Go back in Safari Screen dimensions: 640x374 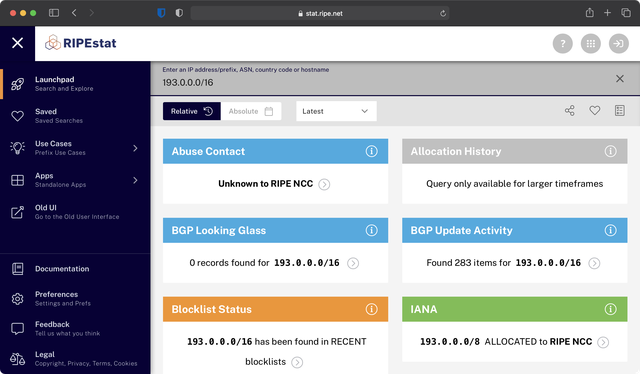click(74, 13)
